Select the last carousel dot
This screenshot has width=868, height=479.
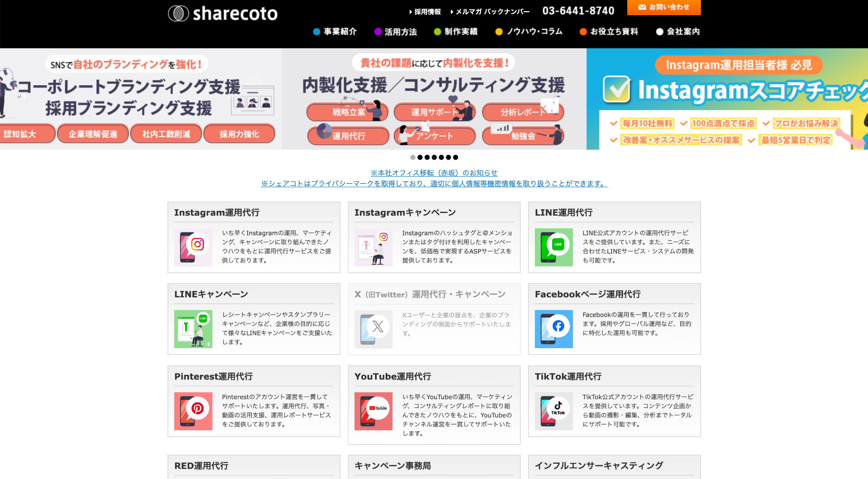point(456,157)
